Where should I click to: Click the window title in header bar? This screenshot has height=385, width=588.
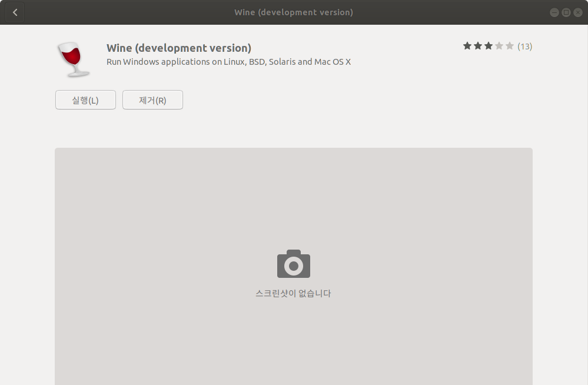click(294, 12)
